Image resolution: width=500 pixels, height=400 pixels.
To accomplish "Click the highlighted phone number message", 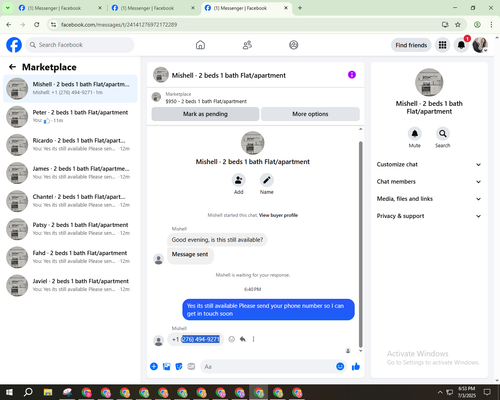I will [196, 339].
